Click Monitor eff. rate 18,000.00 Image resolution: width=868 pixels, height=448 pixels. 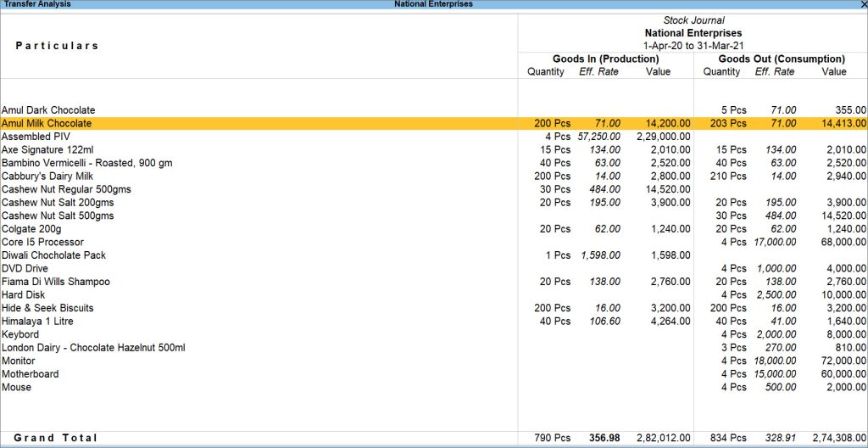point(775,361)
